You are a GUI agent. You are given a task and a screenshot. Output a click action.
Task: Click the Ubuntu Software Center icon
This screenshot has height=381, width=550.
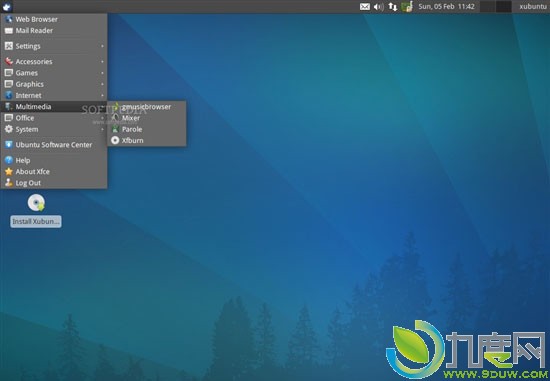[x=9, y=145]
